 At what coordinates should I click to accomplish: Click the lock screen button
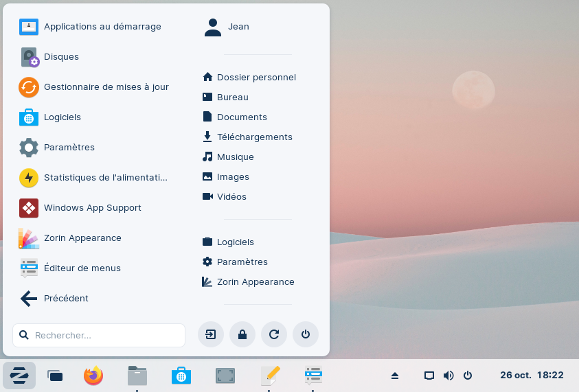tap(242, 334)
